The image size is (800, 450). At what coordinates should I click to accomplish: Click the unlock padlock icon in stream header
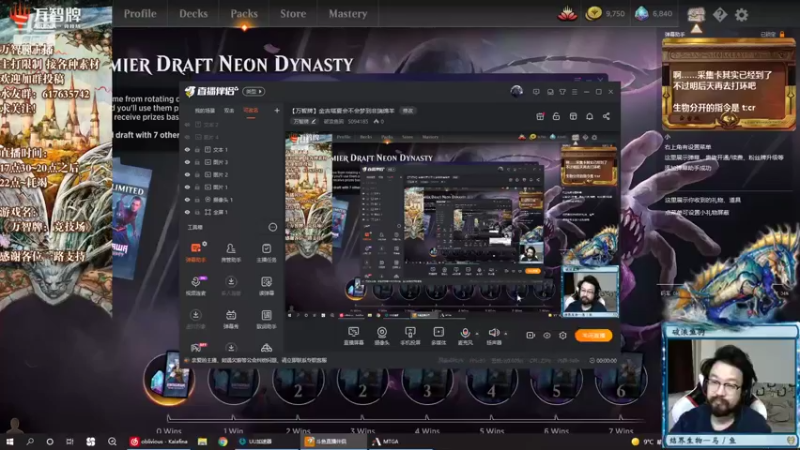(x=556, y=116)
